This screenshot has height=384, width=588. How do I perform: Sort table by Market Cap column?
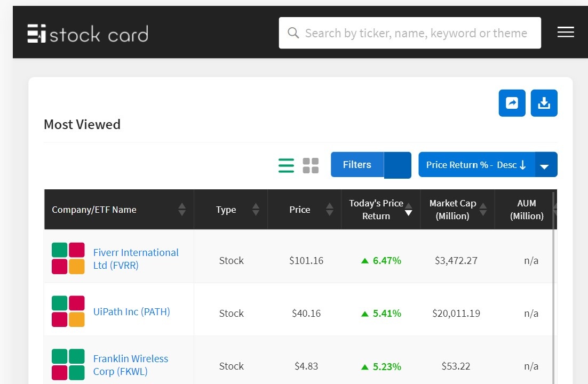pyautogui.click(x=483, y=210)
